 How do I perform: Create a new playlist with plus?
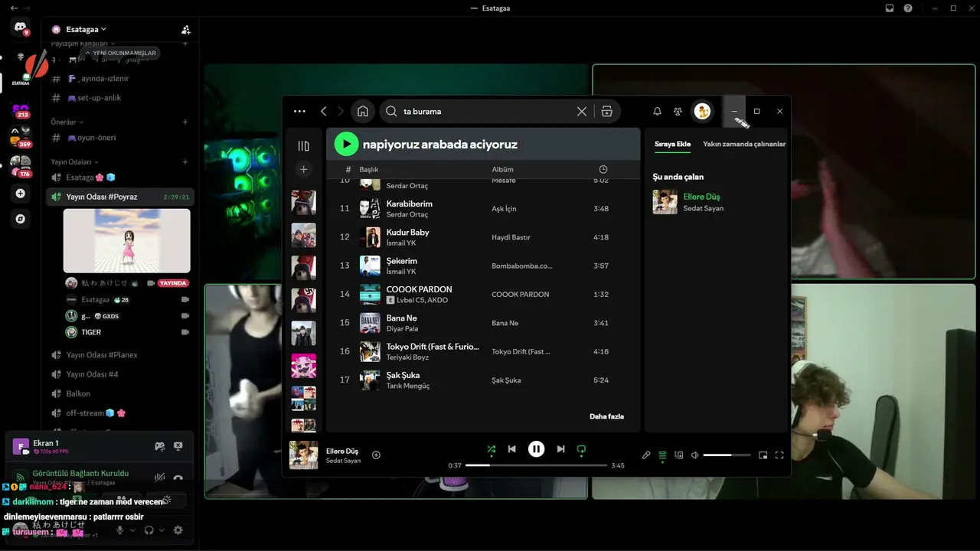point(304,169)
